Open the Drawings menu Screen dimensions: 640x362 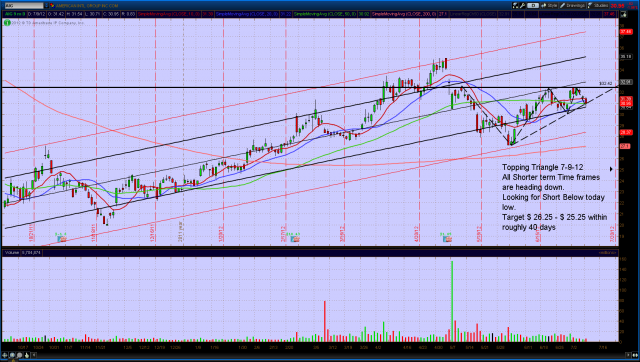click(x=572, y=6)
